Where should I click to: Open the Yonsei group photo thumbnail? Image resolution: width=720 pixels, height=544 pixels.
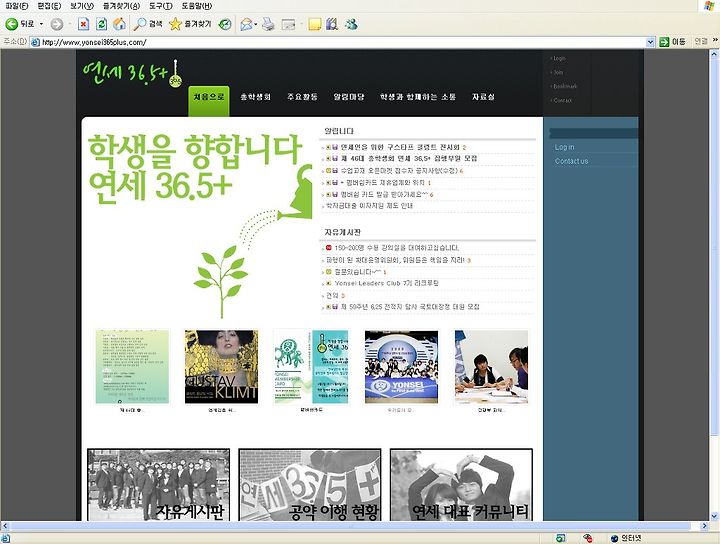pyautogui.click(x=401, y=367)
